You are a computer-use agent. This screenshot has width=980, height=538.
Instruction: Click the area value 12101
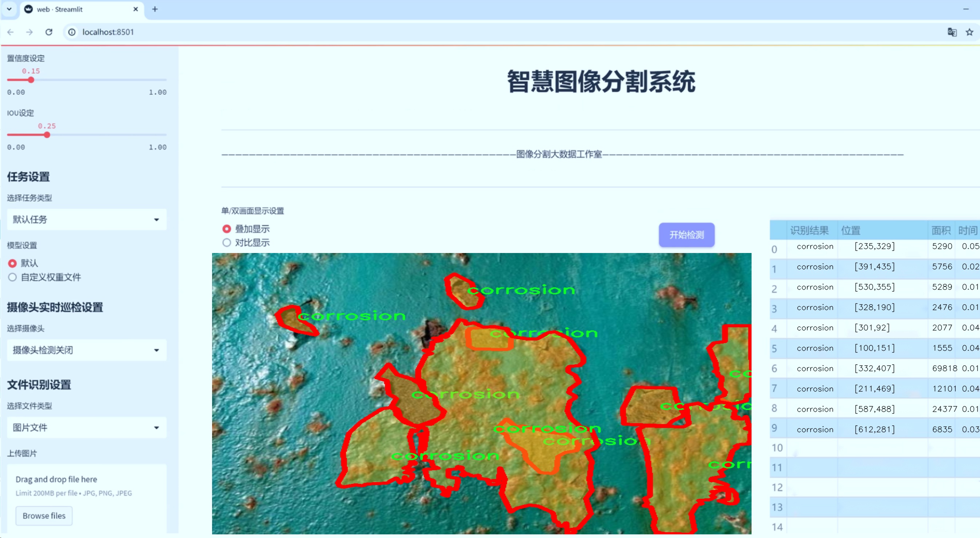pyautogui.click(x=945, y=389)
